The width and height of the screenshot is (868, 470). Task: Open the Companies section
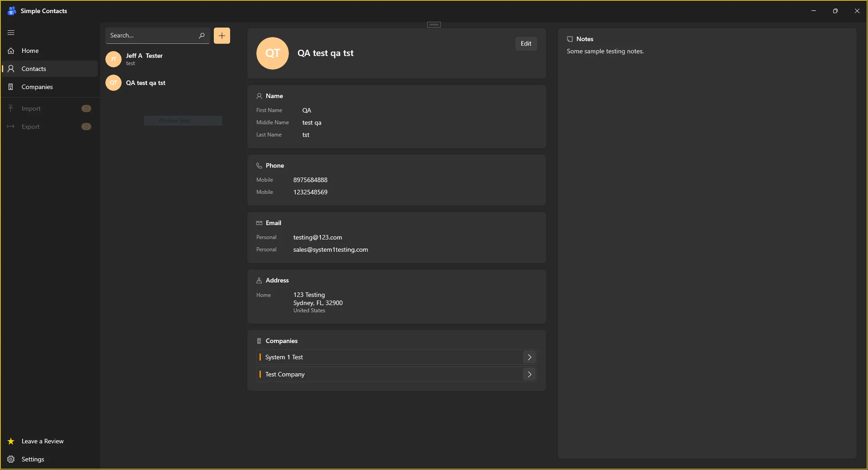click(50, 87)
